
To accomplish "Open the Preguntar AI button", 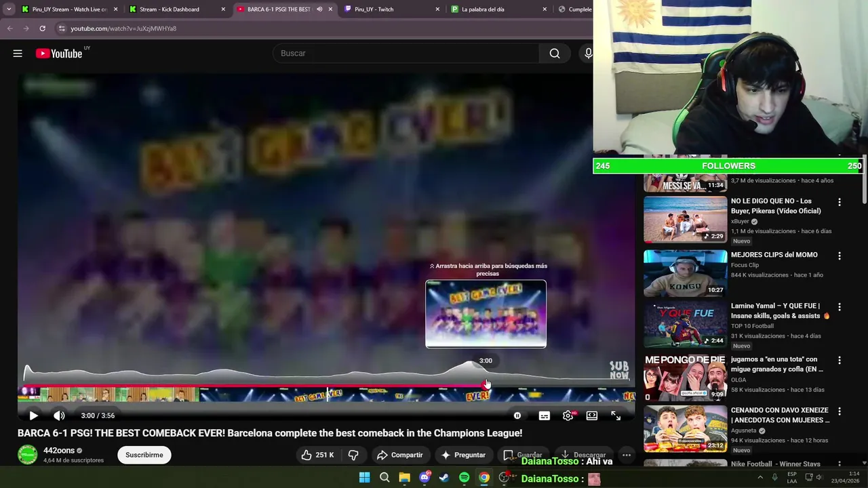I will point(463,455).
